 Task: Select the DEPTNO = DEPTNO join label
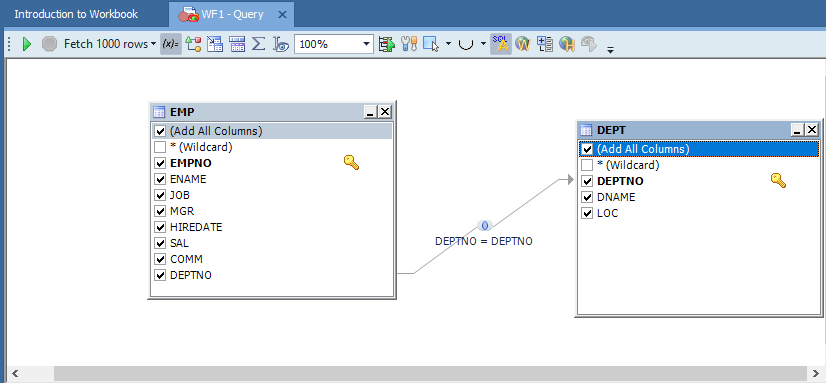coord(484,241)
